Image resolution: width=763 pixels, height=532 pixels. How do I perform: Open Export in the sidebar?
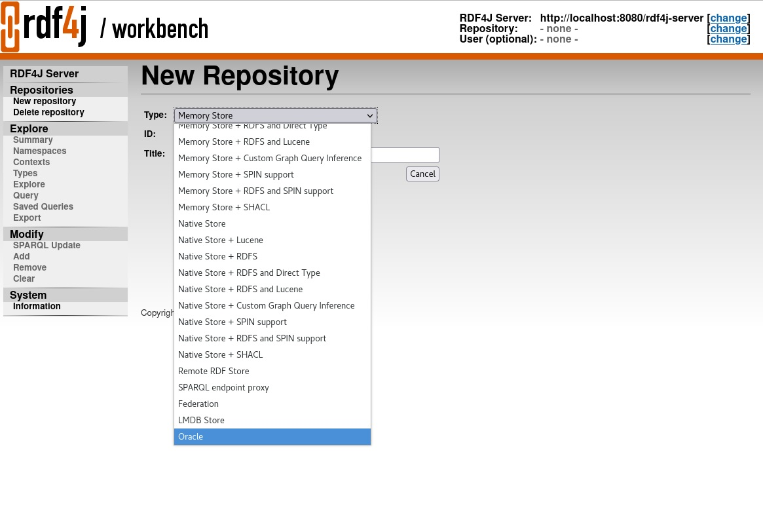27,218
